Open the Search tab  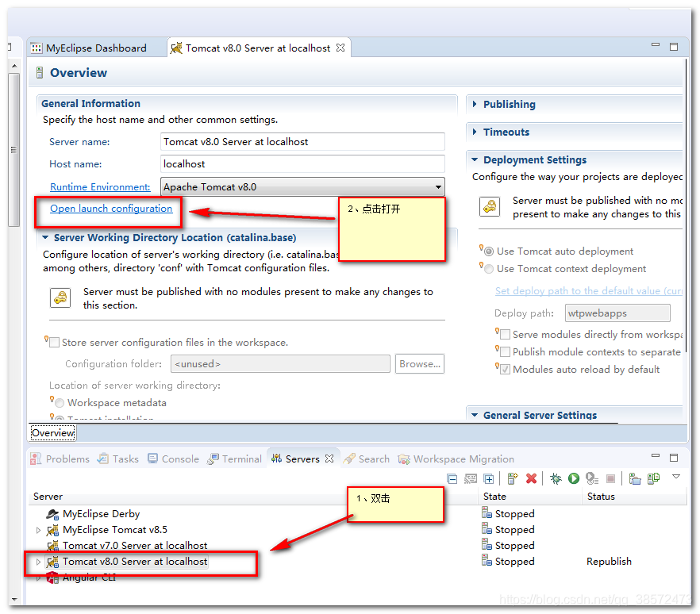click(367, 459)
